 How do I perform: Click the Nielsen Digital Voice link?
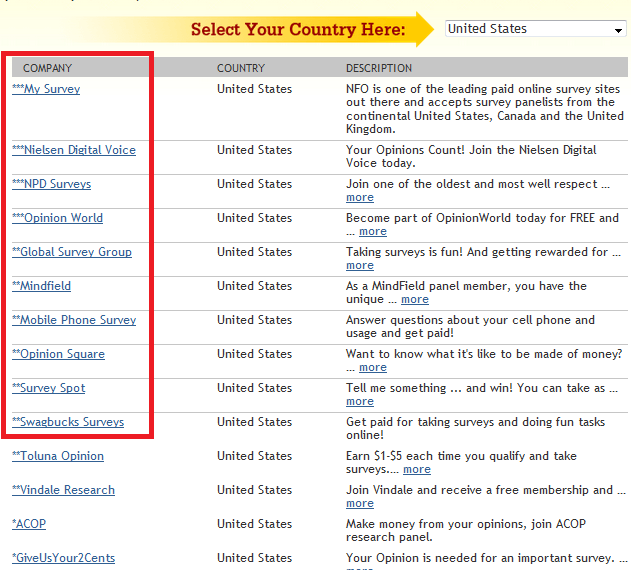[x=74, y=150]
